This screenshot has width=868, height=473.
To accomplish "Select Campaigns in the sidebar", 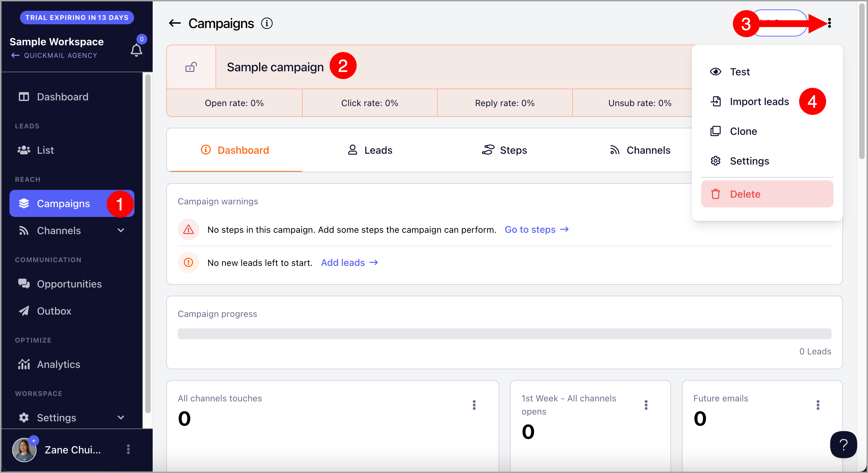I will point(72,203).
